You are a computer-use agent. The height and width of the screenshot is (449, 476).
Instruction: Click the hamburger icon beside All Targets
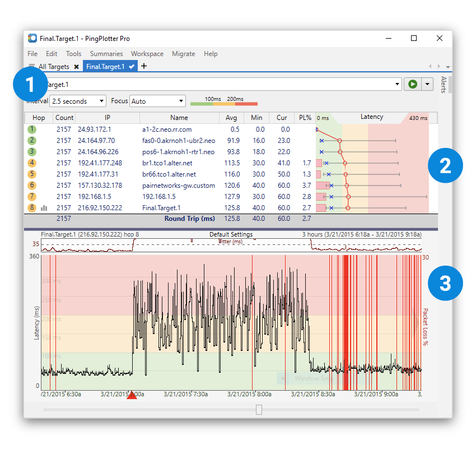point(32,66)
